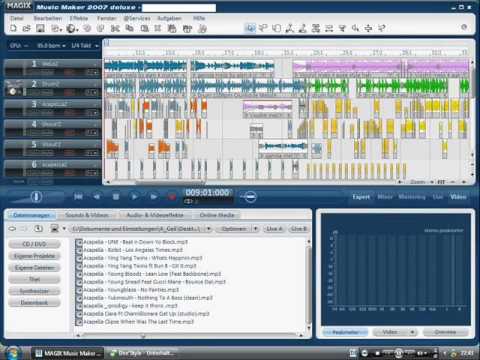Screen dimensions: 480x360
Task: Toggle the Live view
Action: 438,197
